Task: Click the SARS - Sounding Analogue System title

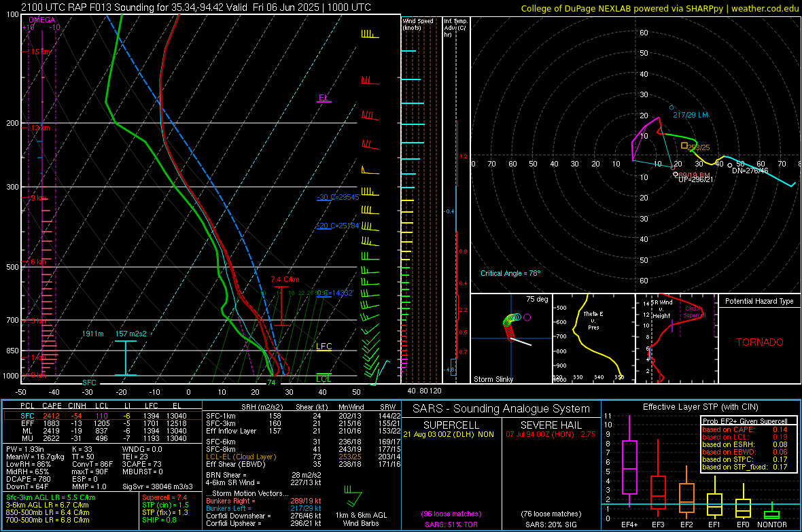Action: coord(501,409)
